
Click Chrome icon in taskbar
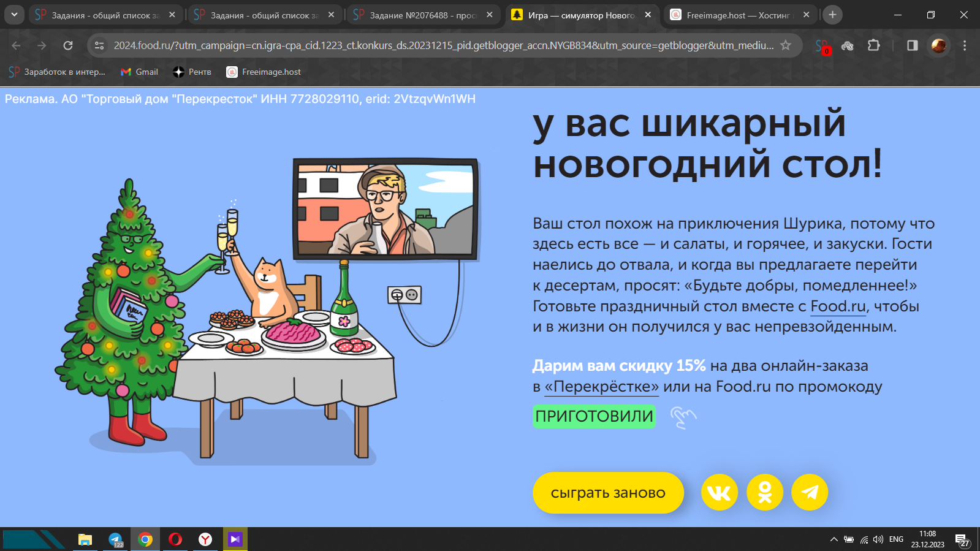pyautogui.click(x=145, y=539)
